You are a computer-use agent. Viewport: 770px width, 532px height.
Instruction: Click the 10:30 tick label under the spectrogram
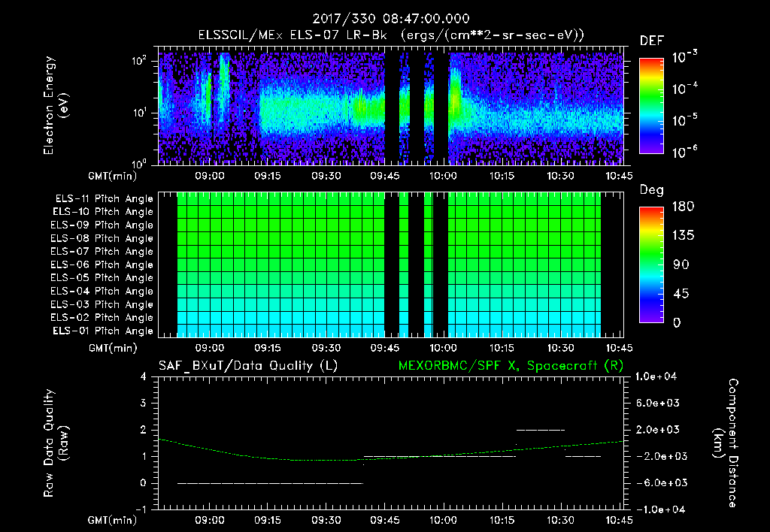[560, 176]
